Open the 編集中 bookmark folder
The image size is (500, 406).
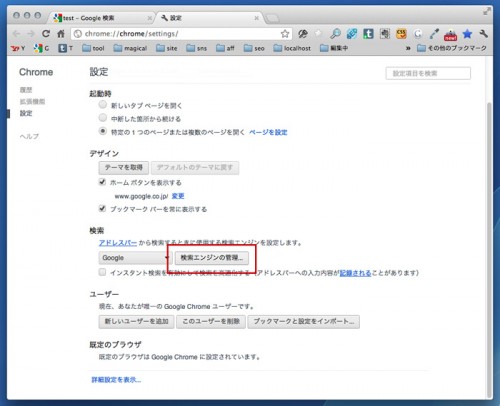coord(334,48)
